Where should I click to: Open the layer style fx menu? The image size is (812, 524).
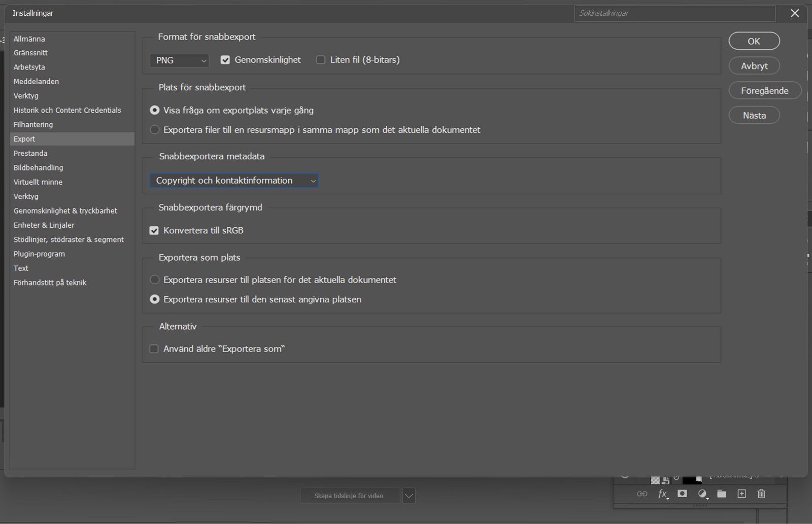[663, 494]
